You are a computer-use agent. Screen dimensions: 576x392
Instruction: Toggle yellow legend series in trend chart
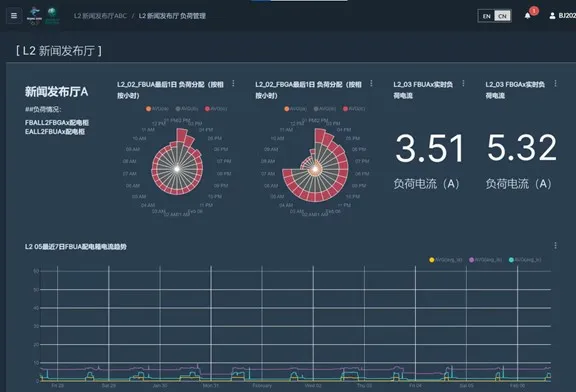tap(446, 260)
